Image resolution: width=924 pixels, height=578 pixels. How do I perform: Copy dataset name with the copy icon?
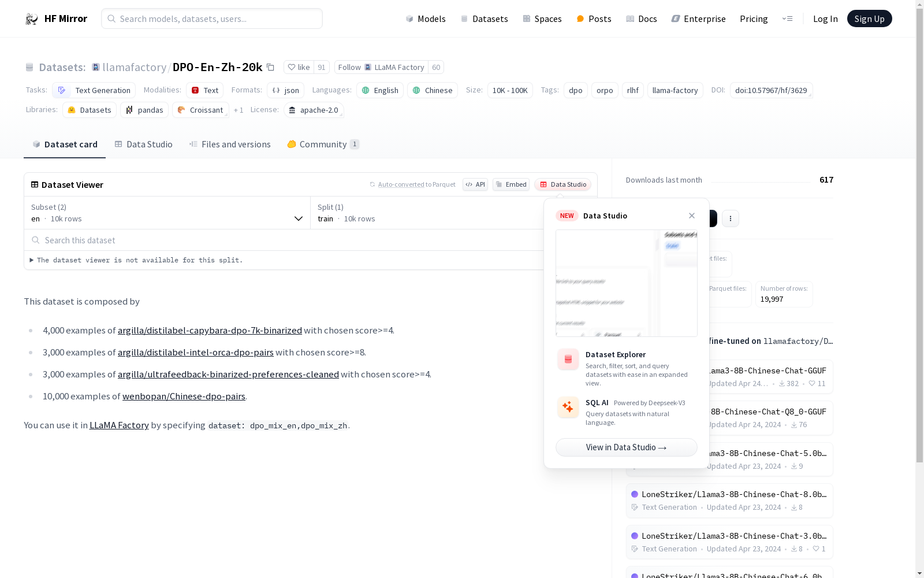pyautogui.click(x=270, y=67)
